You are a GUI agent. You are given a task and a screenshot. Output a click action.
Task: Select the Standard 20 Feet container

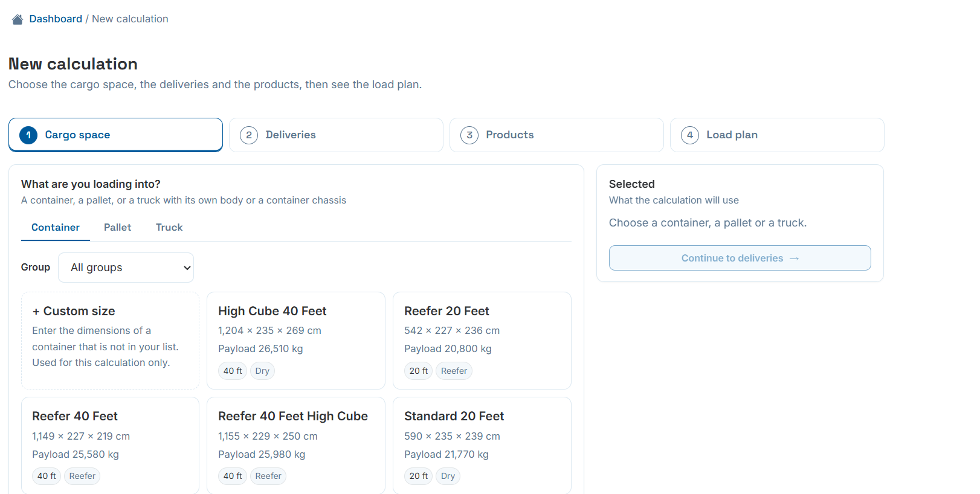(x=482, y=446)
